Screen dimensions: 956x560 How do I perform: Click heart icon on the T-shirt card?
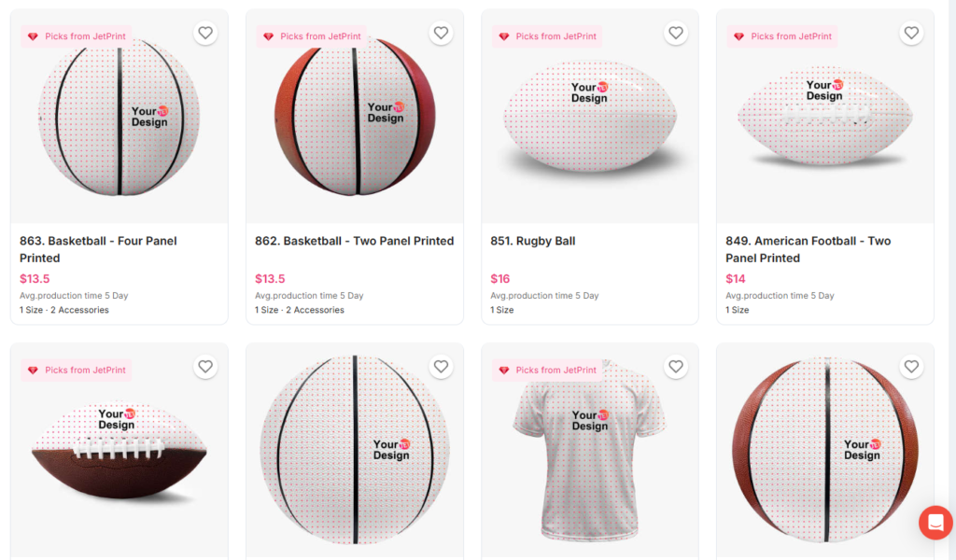676,367
